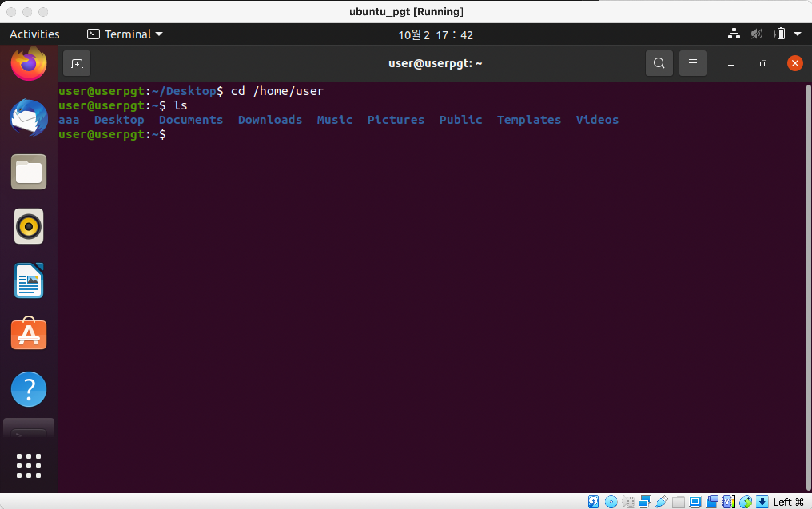Click the terminal search magnifier button
The width and height of the screenshot is (812, 509).
[659, 63]
